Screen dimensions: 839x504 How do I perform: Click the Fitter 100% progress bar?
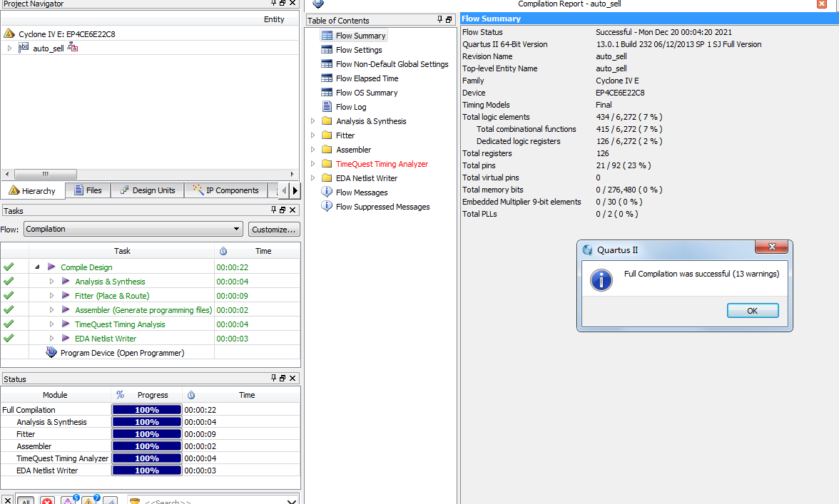tap(147, 434)
